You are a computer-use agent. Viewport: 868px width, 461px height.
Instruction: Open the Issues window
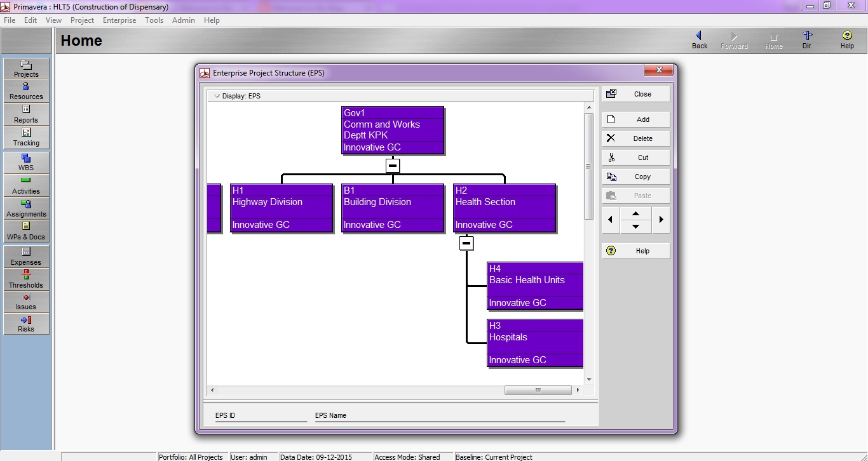point(25,302)
